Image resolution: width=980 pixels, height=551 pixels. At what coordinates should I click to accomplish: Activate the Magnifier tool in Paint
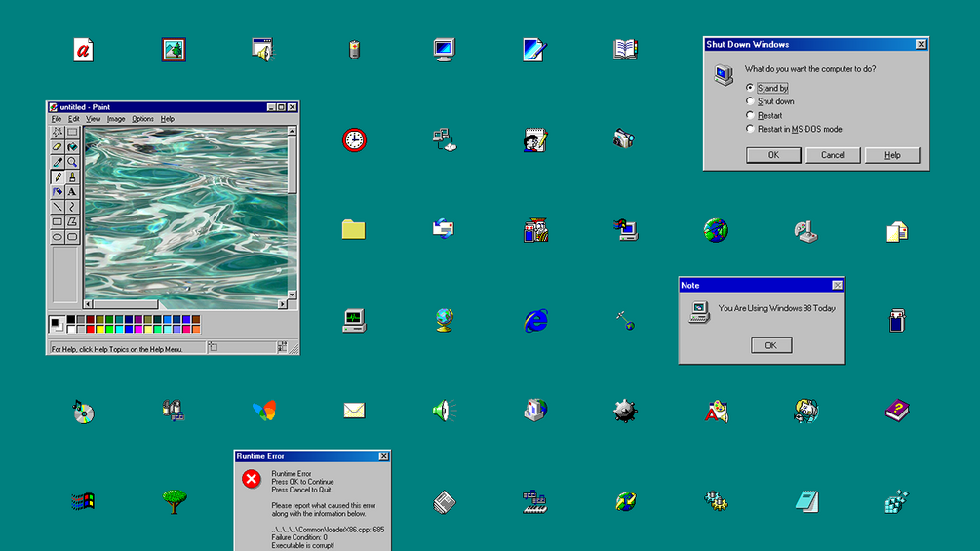[72, 162]
